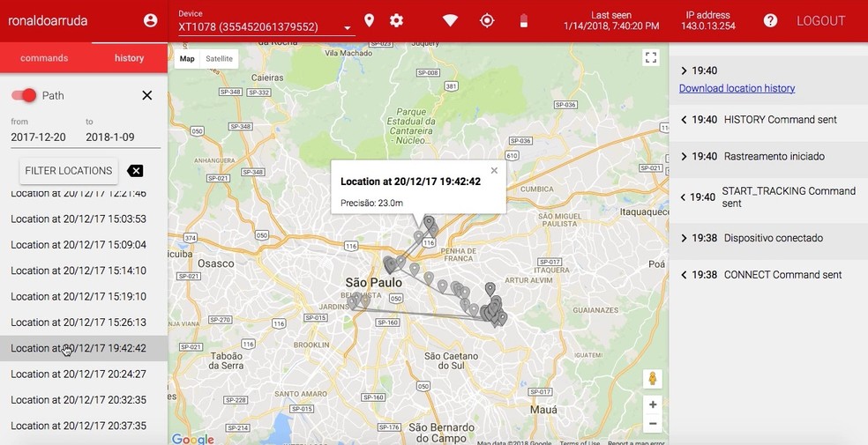Click the battery level icon
The image size is (868, 445).
[x=524, y=21]
